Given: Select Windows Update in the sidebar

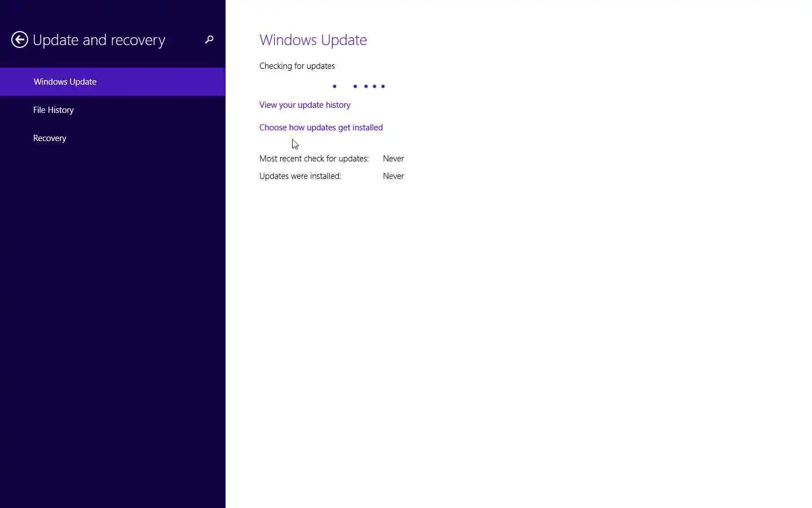Looking at the screenshot, I should 113,82.
